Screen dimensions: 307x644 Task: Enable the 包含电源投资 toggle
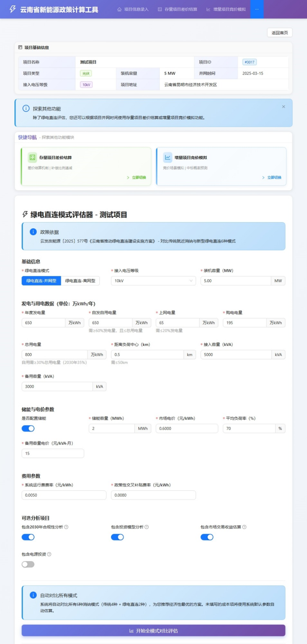pyautogui.click(x=28, y=564)
